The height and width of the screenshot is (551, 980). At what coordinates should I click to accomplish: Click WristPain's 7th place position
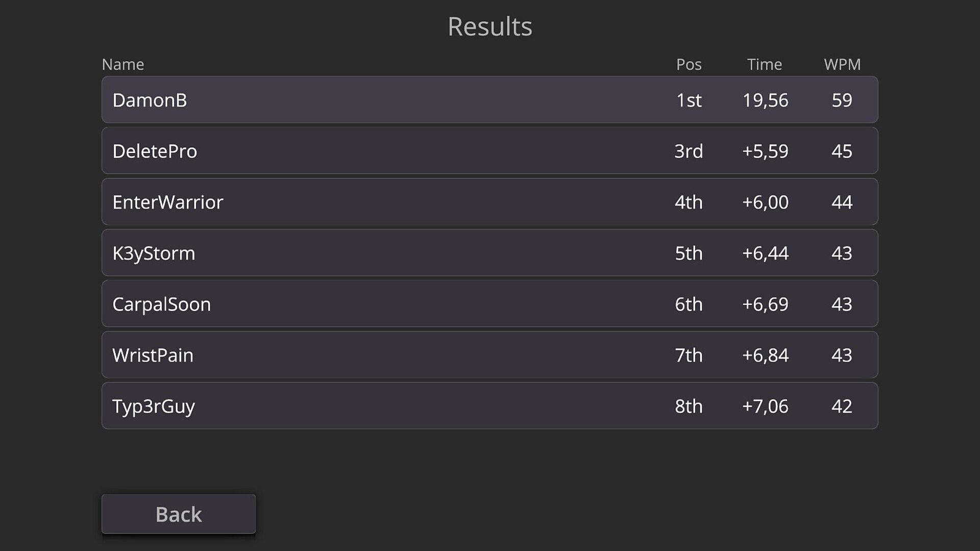point(689,355)
